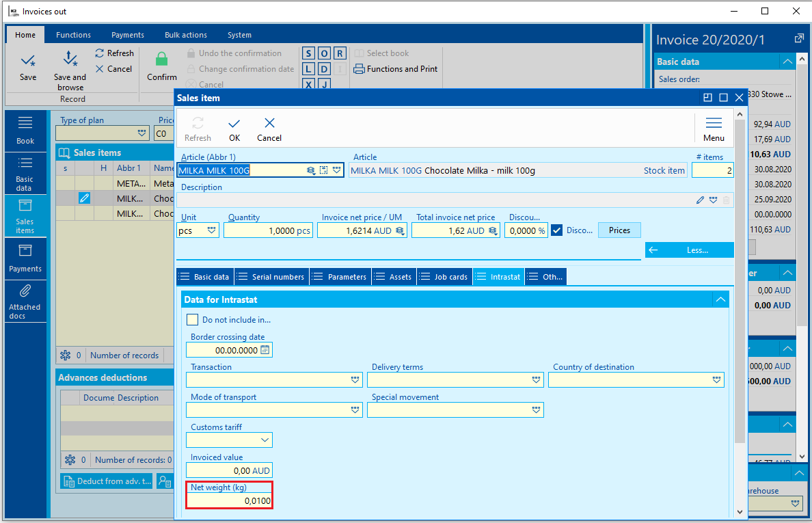Check the Do not include in... box
812x523 pixels.
192,319
